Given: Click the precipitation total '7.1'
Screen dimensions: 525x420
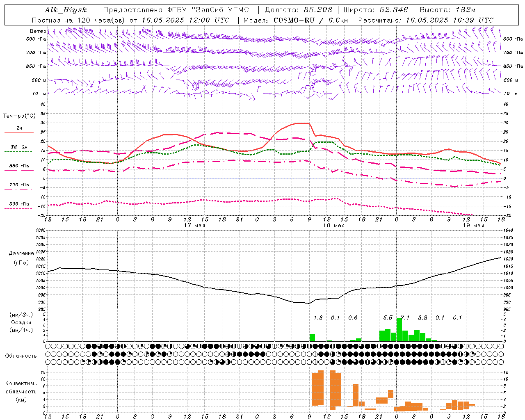Looking at the screenshot, I should 405,317.
